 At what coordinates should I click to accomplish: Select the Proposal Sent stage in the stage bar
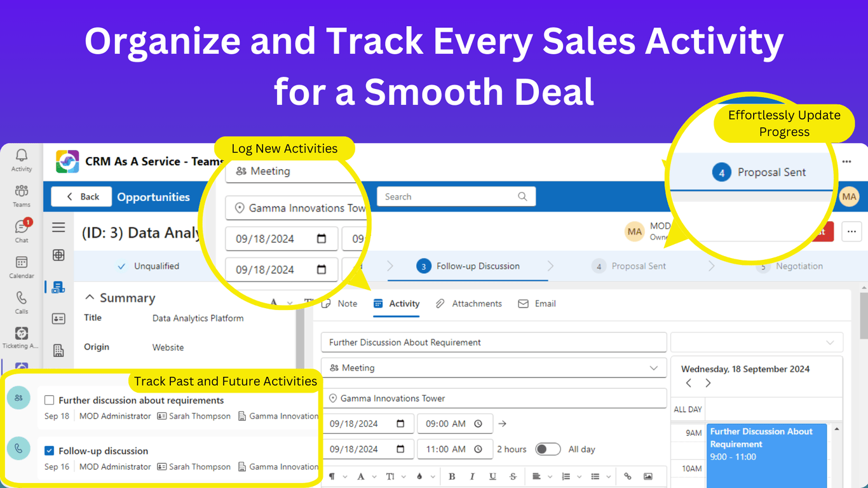(630, 266)
